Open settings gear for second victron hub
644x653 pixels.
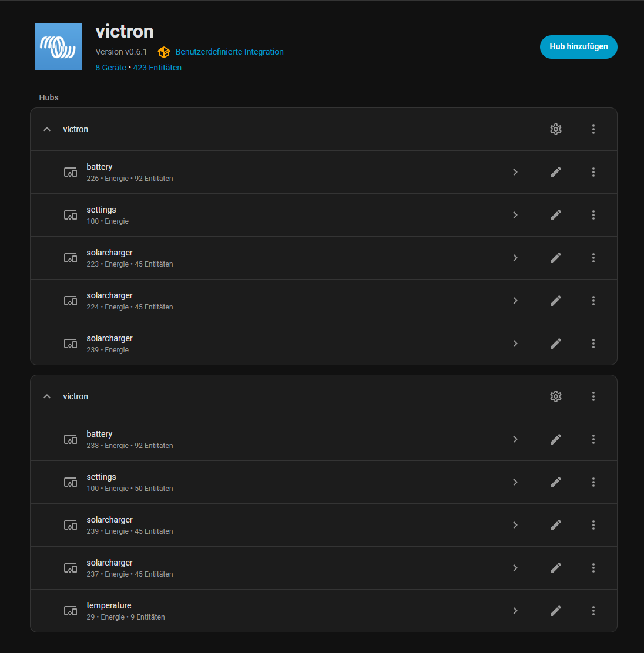point(556,396)
